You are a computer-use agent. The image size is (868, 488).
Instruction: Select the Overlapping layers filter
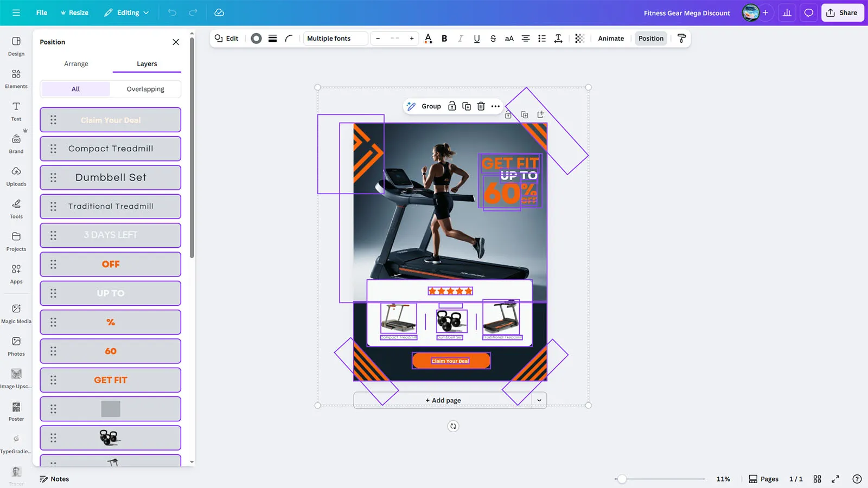pyautogui.click(x=145, y=89)
